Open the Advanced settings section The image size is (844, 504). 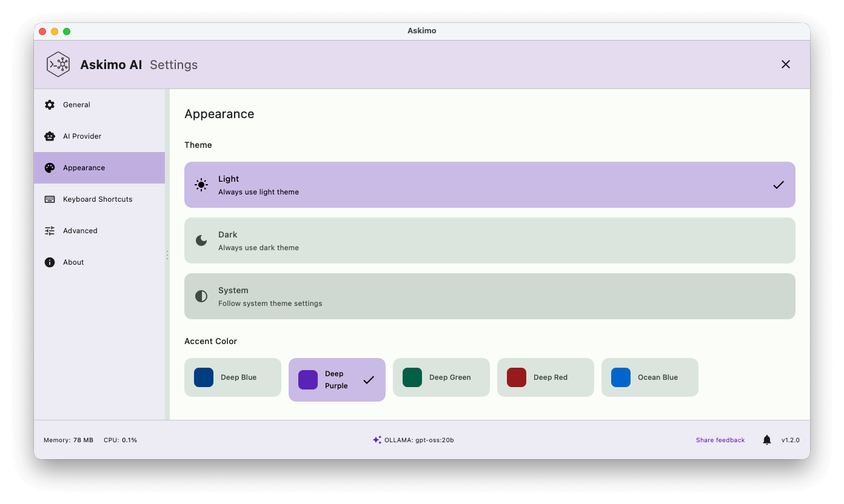pyautogui.click(x=79, y=230)
